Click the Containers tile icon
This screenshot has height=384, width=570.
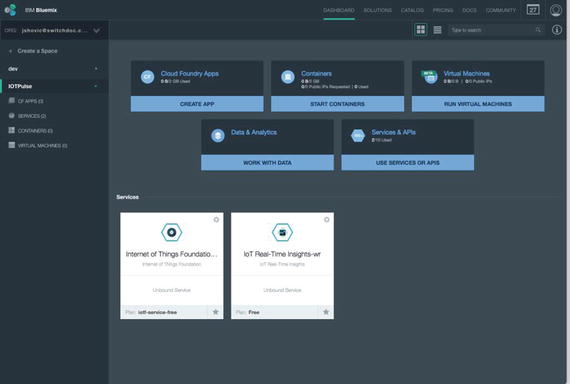(x=288, y=77)
